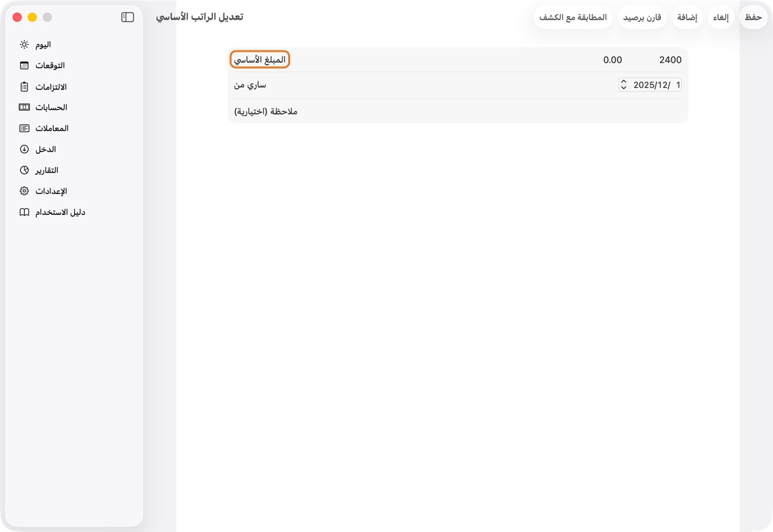Open المطابقة مع الكشف from the toolbar
773x532 pixels.
pos(573,17)
